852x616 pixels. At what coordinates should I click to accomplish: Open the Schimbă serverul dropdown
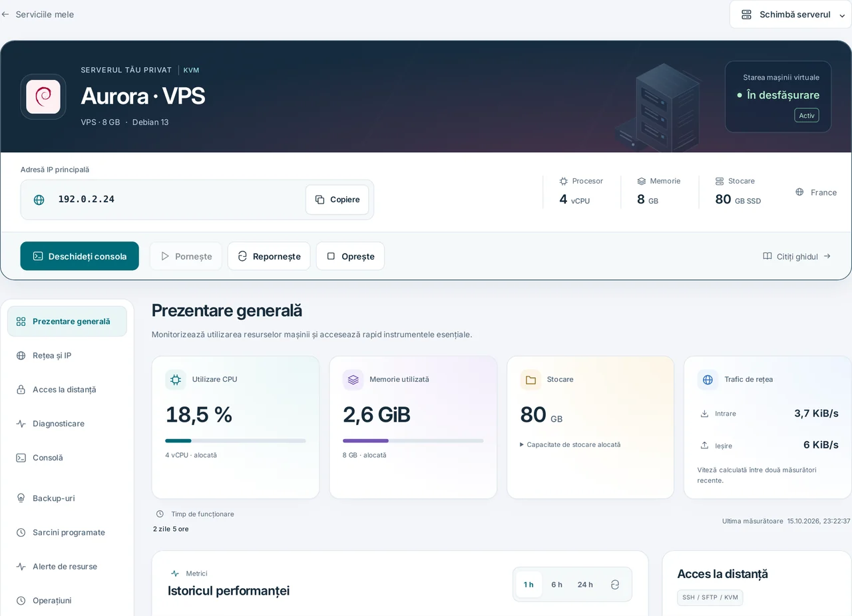click(x=791, y=15)
